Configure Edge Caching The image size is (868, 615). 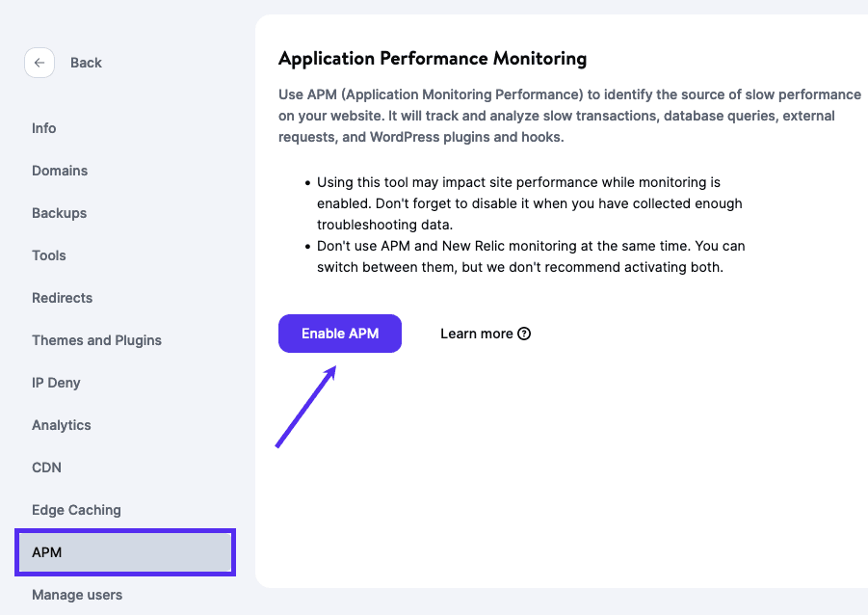point(76,509)
